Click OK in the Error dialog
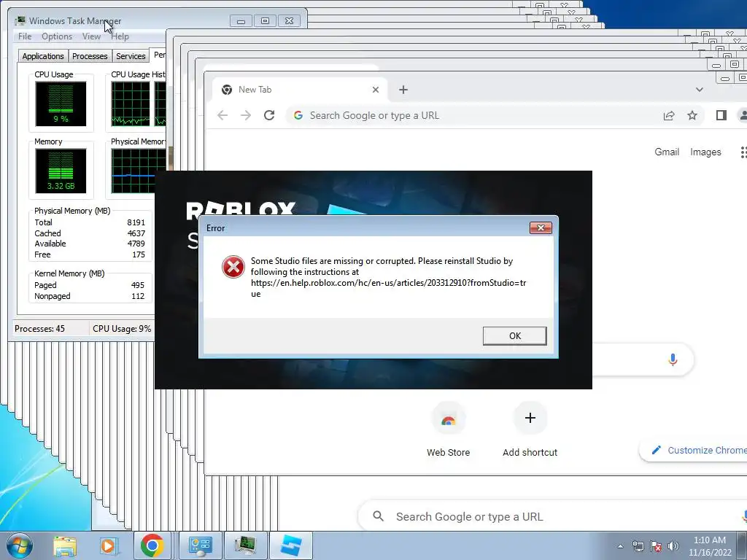 514,335
